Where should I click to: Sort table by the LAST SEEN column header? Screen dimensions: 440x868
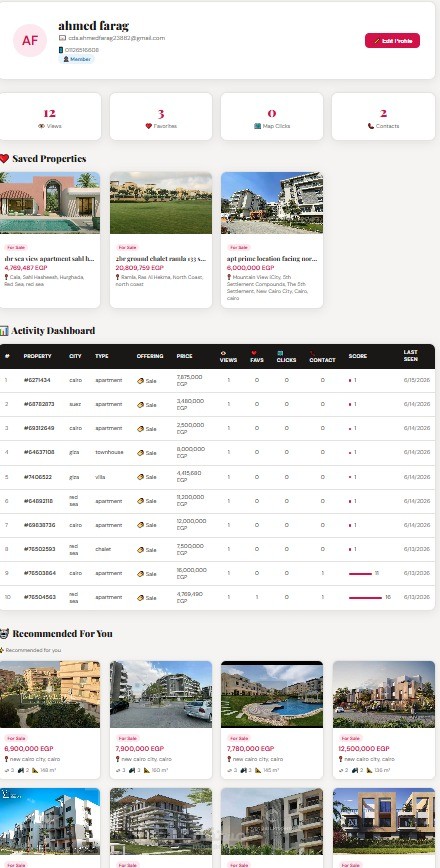(411, 356)
